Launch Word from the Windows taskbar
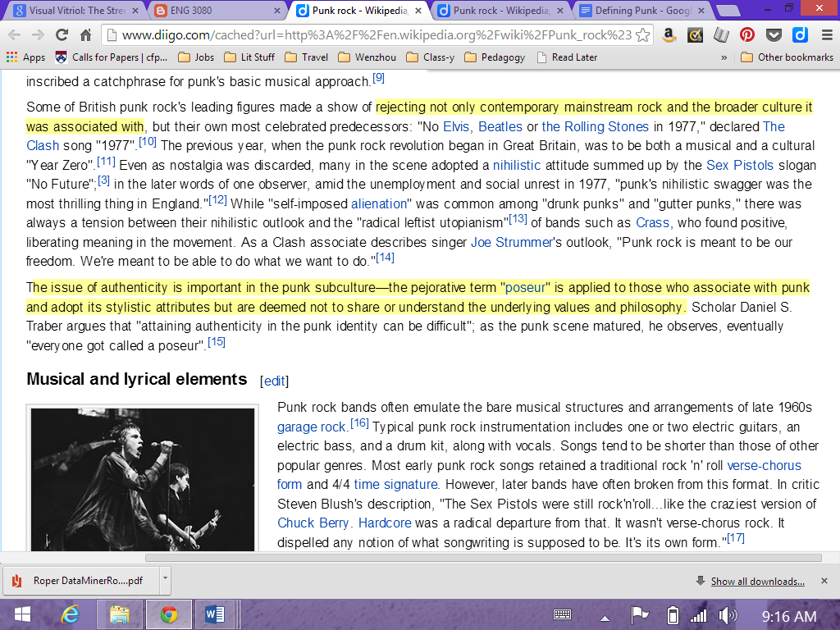Viewport: 840px width, 630px height. tap(216, 614)
